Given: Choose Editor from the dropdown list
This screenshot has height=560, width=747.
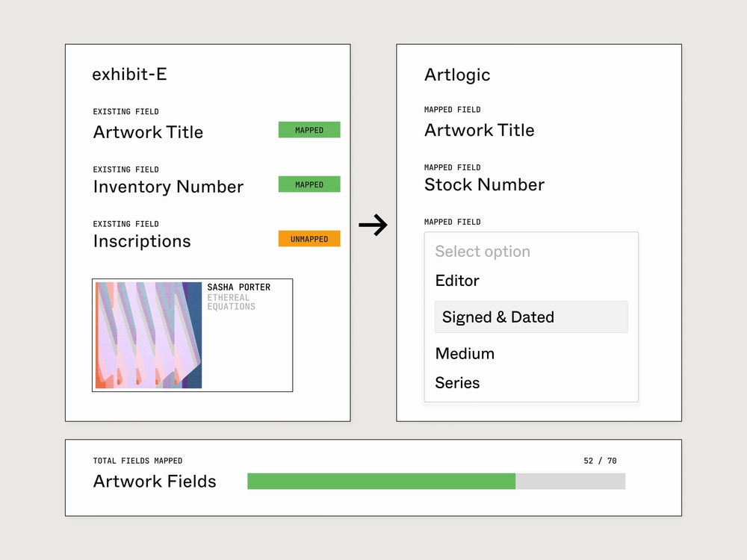Looking at the screenshot, I should coord(457,281).
